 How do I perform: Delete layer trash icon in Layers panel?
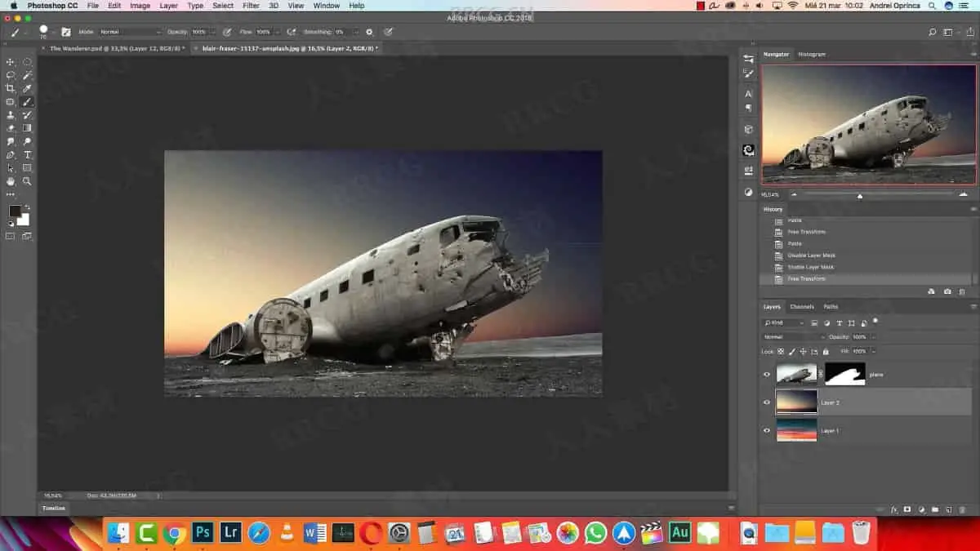962,509
